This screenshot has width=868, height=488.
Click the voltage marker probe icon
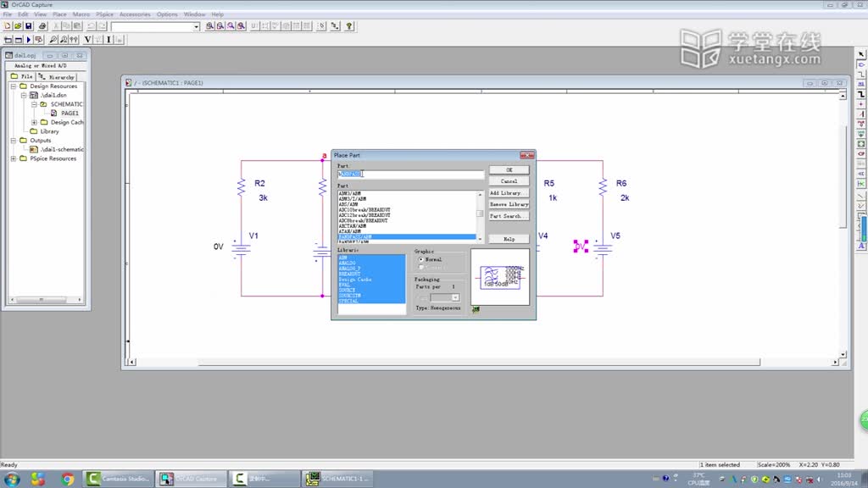coord(53,39)
